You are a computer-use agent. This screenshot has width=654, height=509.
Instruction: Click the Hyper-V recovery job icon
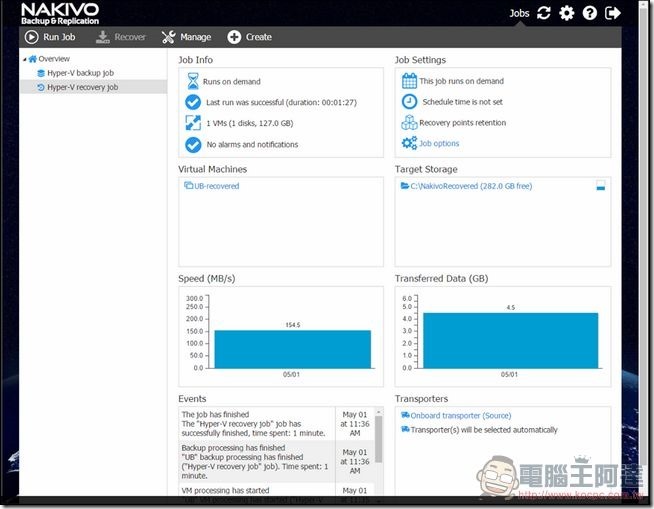click(41, 87)
